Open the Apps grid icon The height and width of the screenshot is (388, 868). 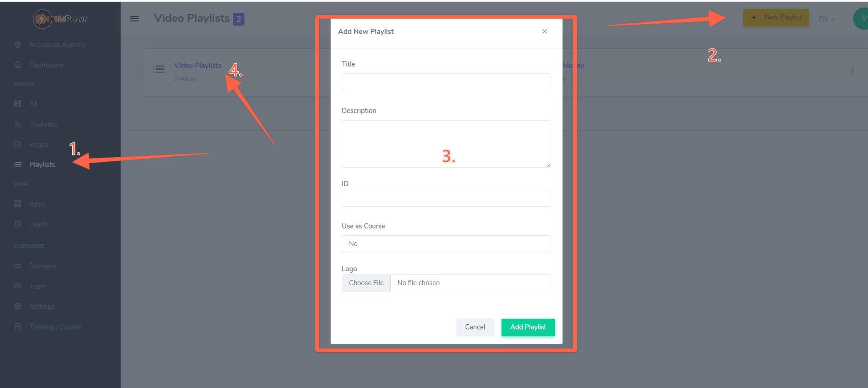coord(18,203)
